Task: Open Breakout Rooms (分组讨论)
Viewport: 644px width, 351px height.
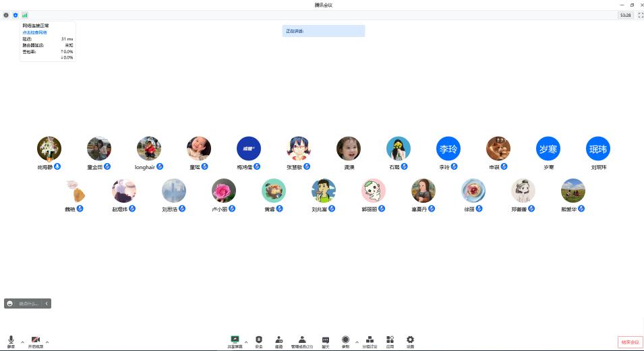Action: coord(370,342)
